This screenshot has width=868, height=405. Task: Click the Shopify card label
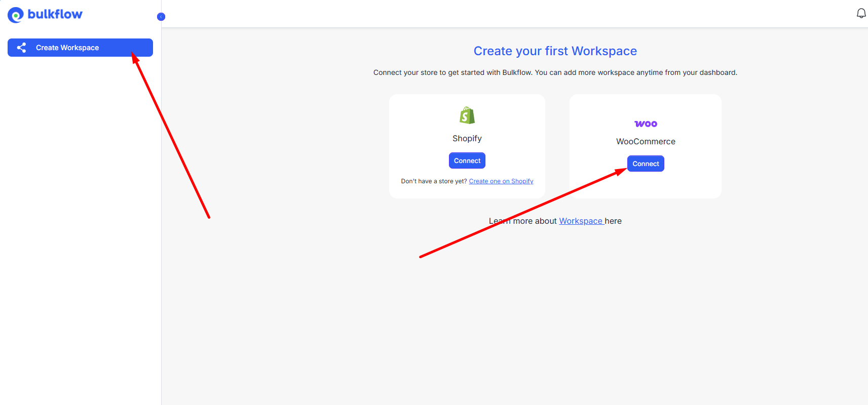click(467, 139)
